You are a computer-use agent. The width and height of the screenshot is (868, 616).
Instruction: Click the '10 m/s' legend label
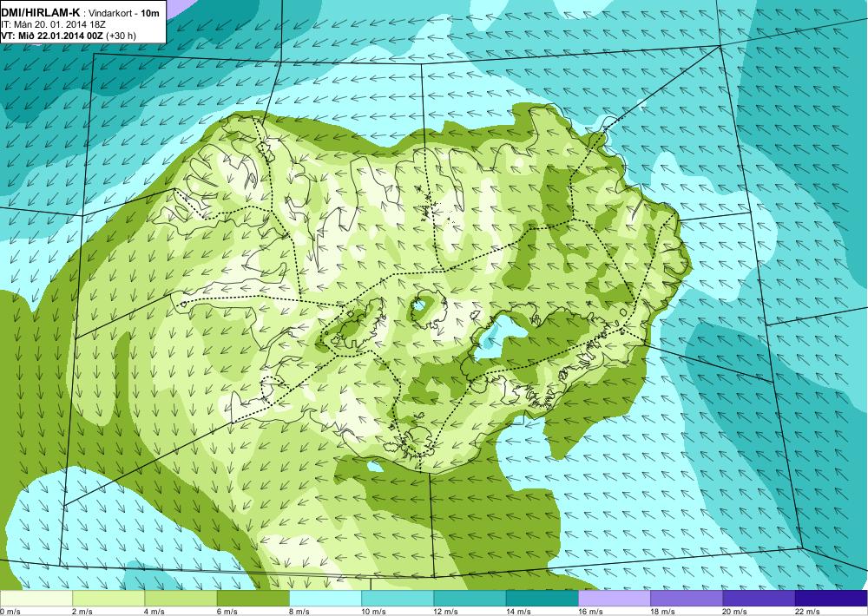coord(373,611)
